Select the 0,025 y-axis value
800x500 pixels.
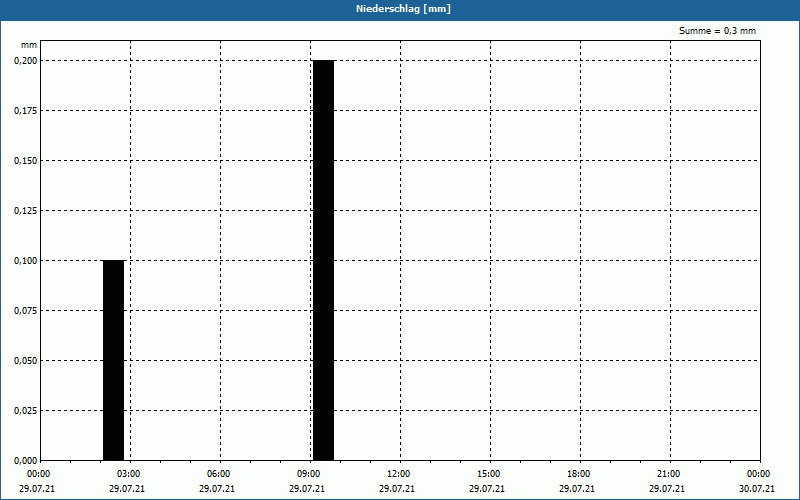point(26,411)
